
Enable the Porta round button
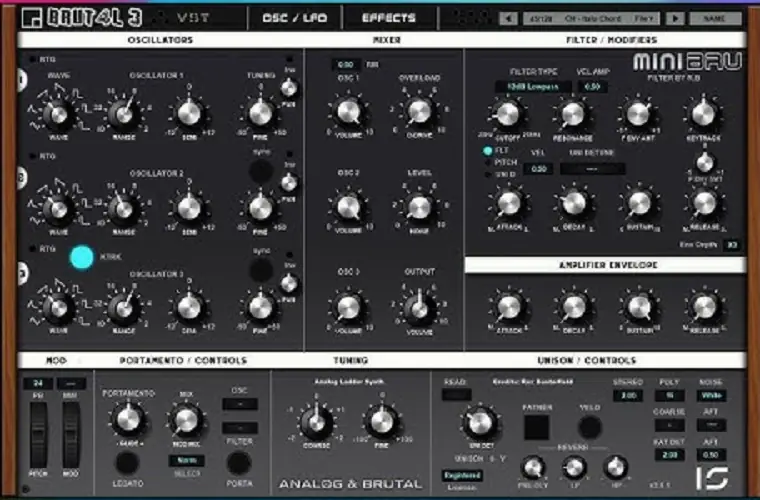coord(238,462)
